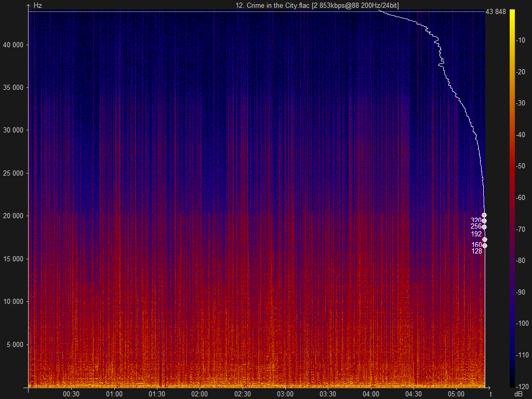This screenshot has width=532, height=399.
Task: Click the topmost dot on the cutoff curve
Action: coord(484,215)
